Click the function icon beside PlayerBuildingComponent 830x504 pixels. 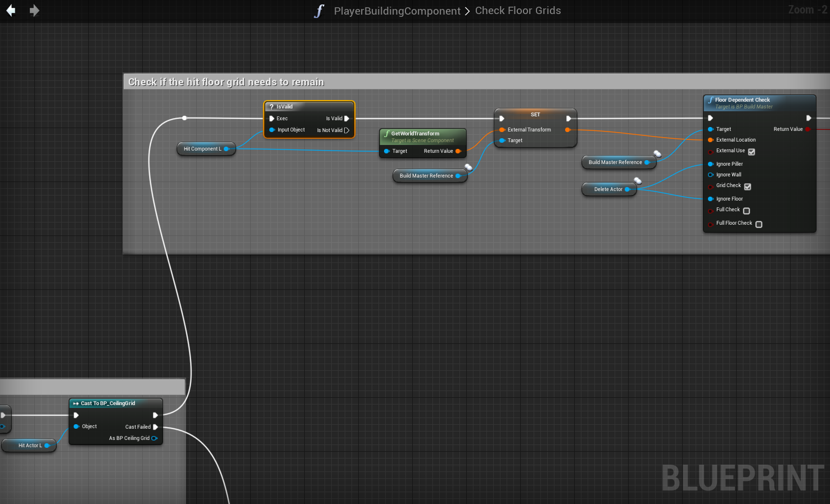coord(319,11)
